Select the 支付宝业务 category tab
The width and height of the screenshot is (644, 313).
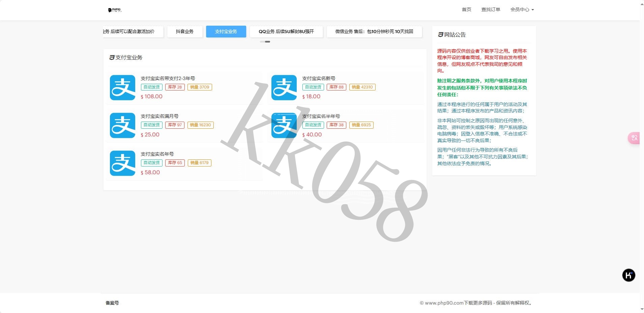point(226,31)
